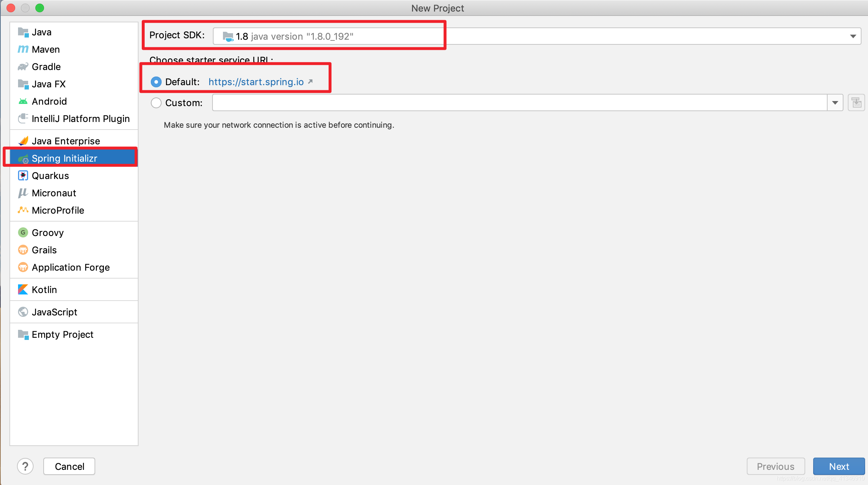Select the MicroProfile menu item
Image resolution: width=868 pixels, height=485 pixels.
point(58,210)
